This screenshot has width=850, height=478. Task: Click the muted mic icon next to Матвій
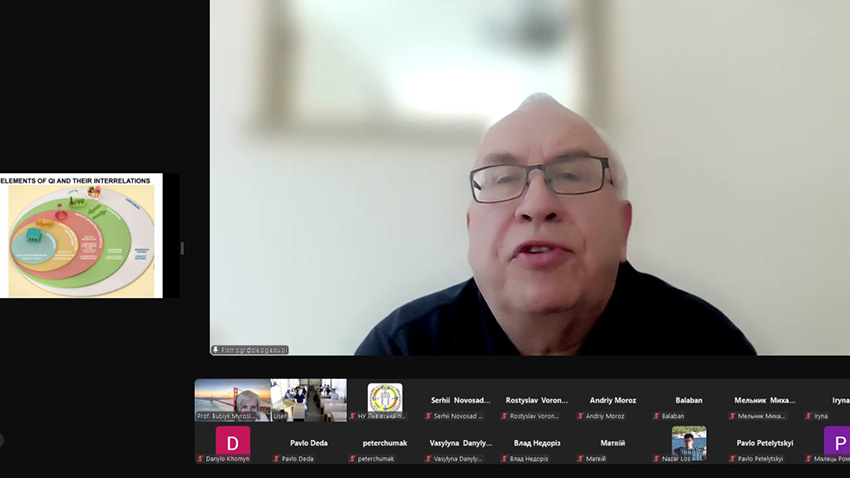coord(580,459)
